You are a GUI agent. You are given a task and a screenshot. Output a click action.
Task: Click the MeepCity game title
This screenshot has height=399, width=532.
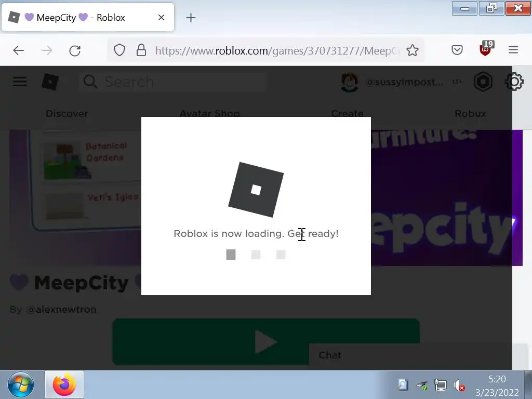(x=82, y=283)
